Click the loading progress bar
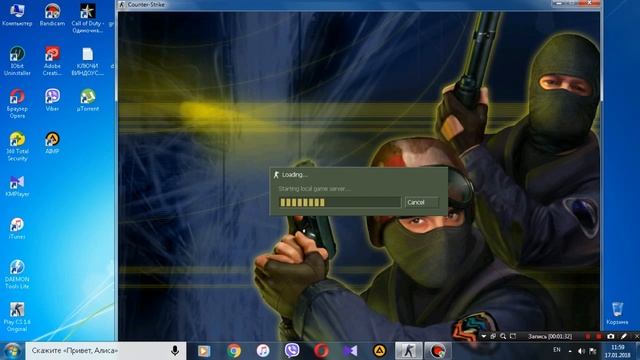 click(340, 202)
